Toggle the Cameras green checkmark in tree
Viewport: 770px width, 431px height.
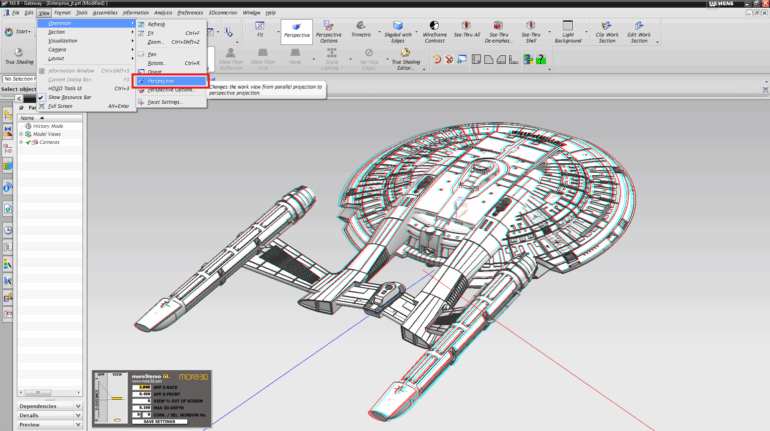28,142
